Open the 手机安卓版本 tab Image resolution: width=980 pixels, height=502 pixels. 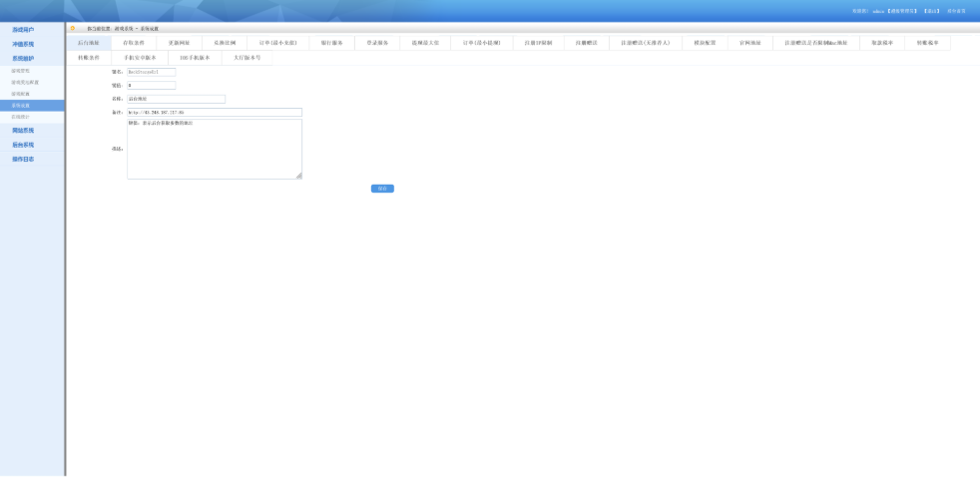click(140, 58)
